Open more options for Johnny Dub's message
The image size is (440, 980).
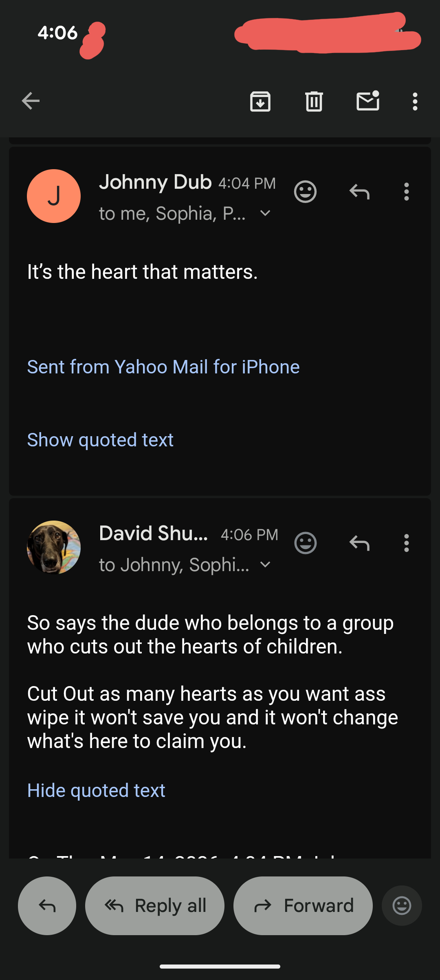tap(406, 191)
